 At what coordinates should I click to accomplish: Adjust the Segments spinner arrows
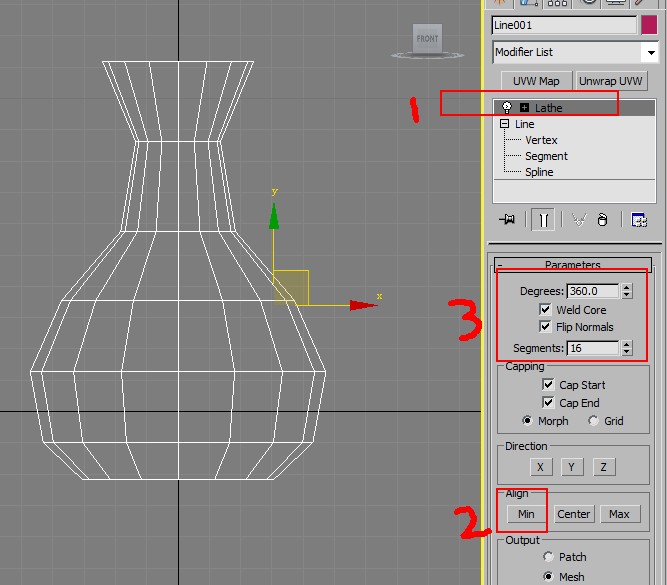click(x=626, y=348)
